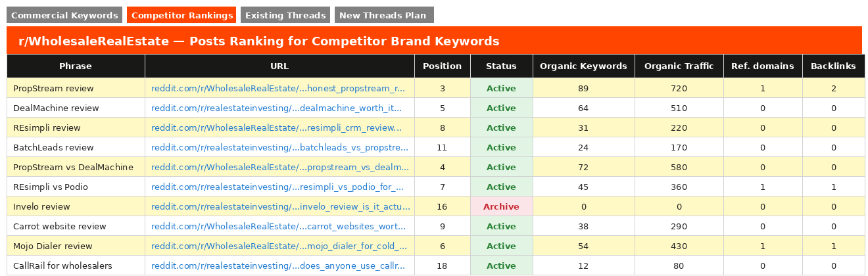Open the batchleads_vs_propstre... thread link
868x276 pixels.
click(x=279, y=147)
